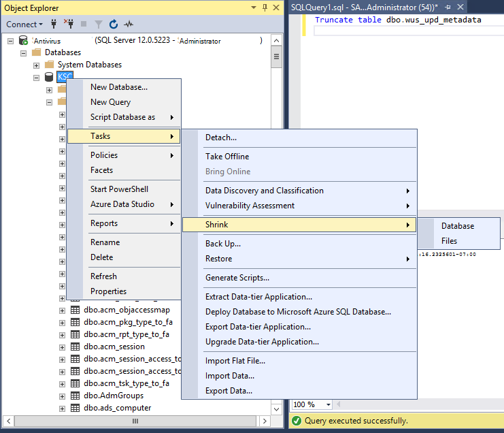Expand dbo.acm_objaccessmap table node

coord(62,310)
